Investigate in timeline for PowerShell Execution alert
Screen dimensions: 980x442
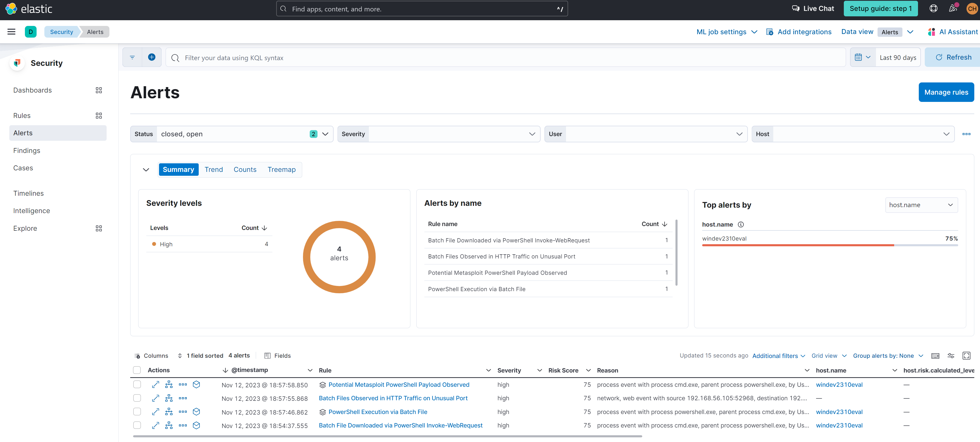pyautogui.click(x=196, y=412)
